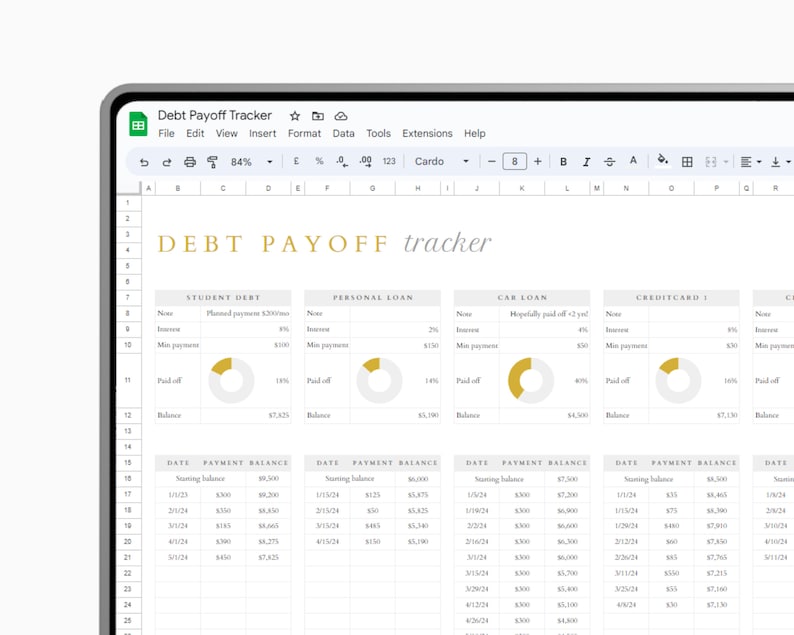Click Car Loan 40% donut chart

pos(531,380)
